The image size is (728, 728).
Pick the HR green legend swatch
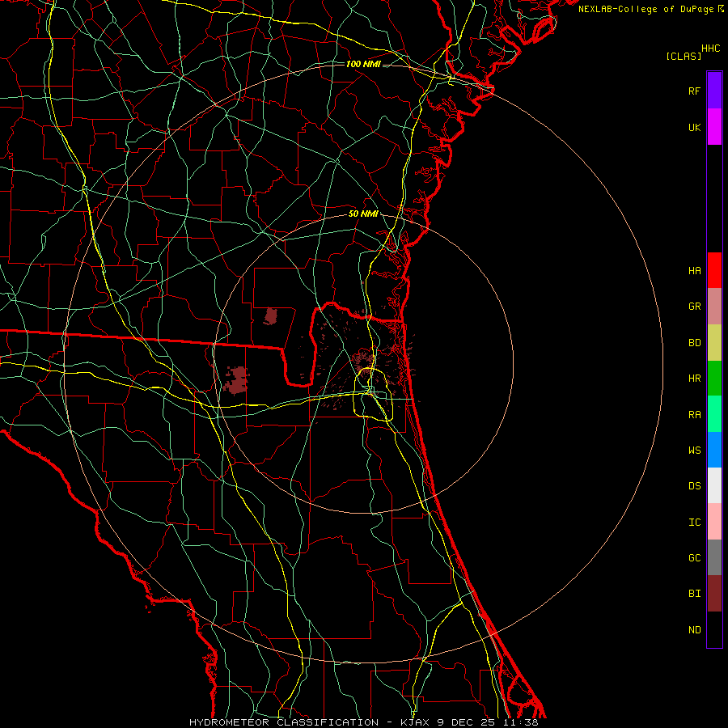click(x=714, y=378)
